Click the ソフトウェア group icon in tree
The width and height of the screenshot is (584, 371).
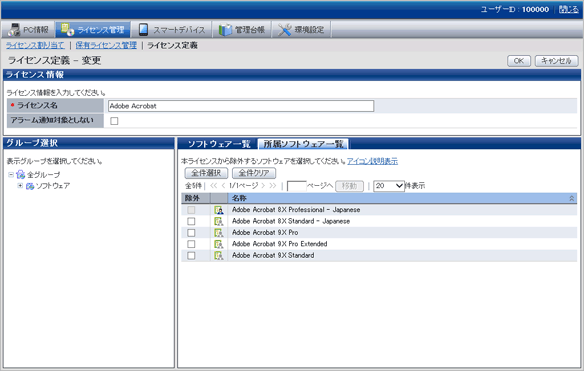[x=30, y=186]
